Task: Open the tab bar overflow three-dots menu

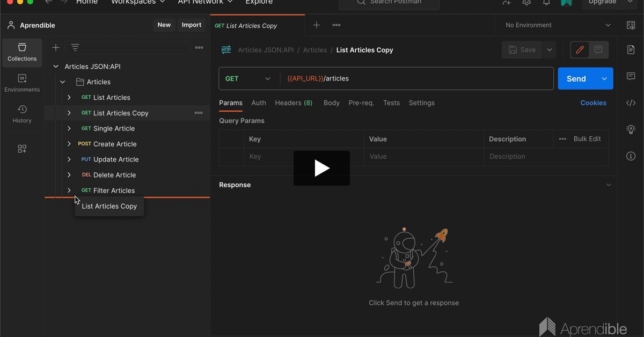Action: pyautogui.click(x=336, y=25)
